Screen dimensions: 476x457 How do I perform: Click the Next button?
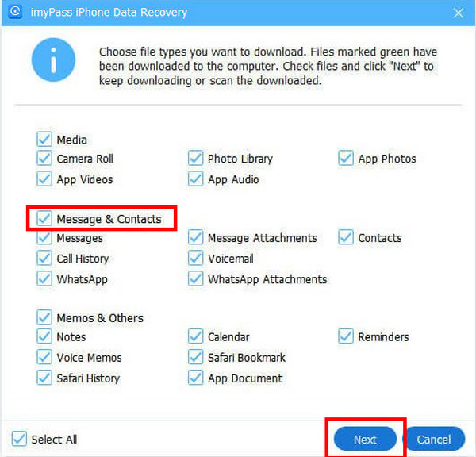click(x=365, y=439)
